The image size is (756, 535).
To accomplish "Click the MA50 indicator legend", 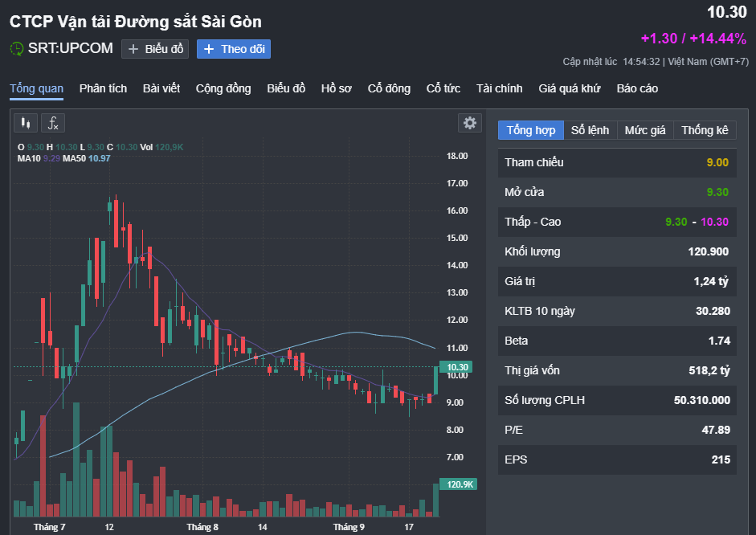I will pyautogui.click(x=86, y=158).
